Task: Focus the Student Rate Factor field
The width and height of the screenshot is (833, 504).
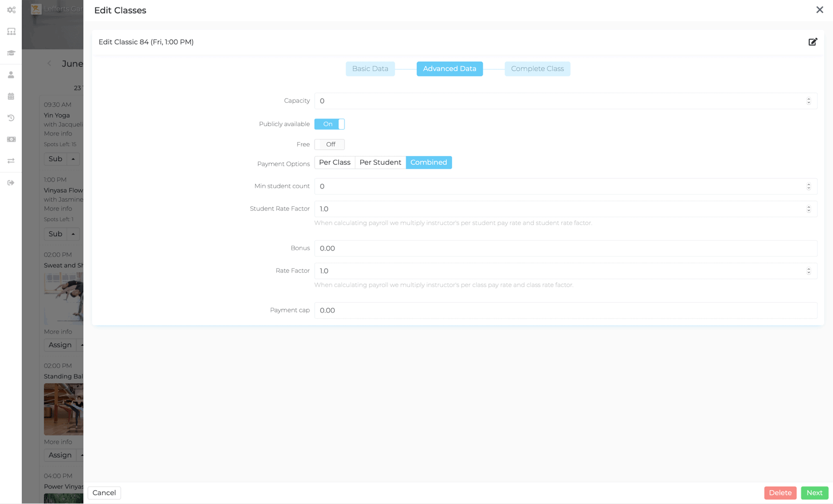Action: pos(566,209)
